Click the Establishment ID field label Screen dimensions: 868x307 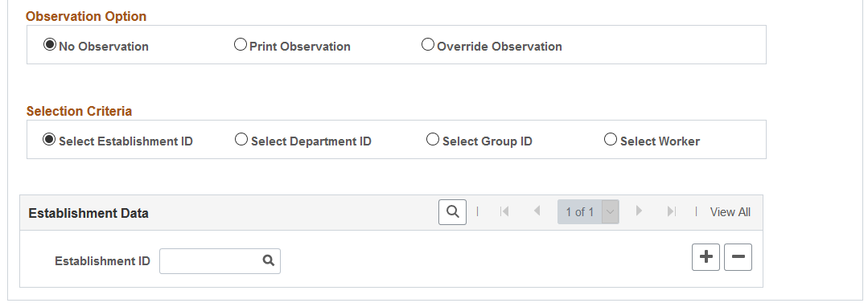(x=102, y=261)
